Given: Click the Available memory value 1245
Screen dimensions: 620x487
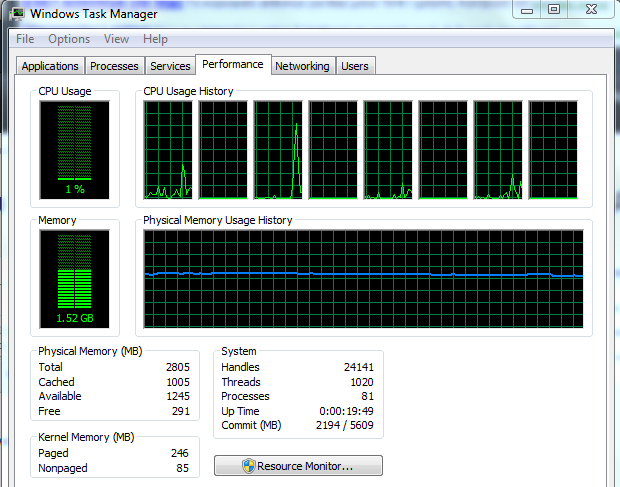Looking at the screenshot, I should coord(178,396).
